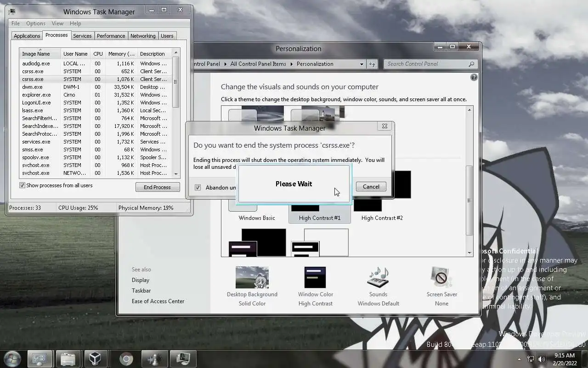588x368 pixels.
Task: Open the Display link under See also
Action: [141, 280]
